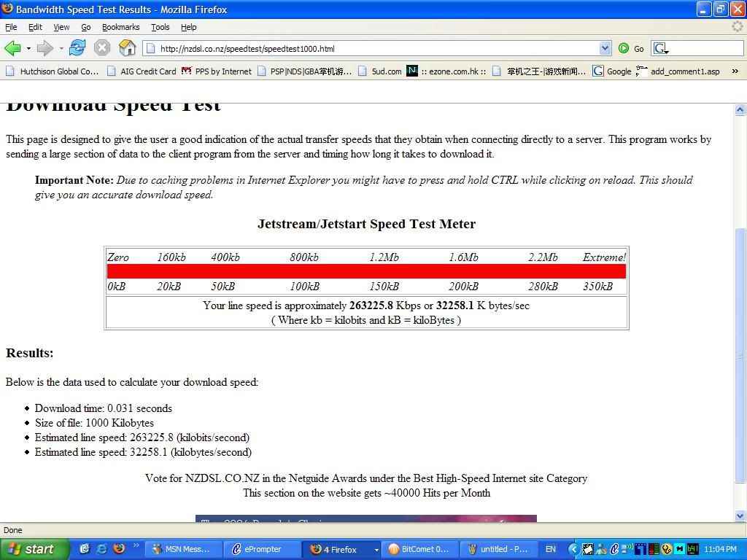Expand the URL history dropdown arrow

[605, 48]
